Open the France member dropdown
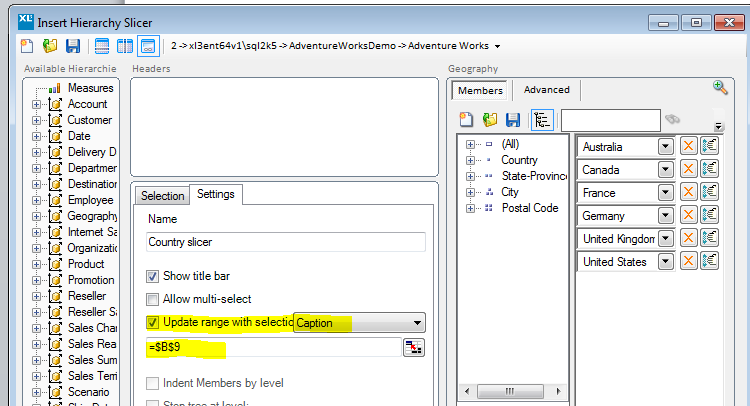750x406 pixels. point(666,193)
